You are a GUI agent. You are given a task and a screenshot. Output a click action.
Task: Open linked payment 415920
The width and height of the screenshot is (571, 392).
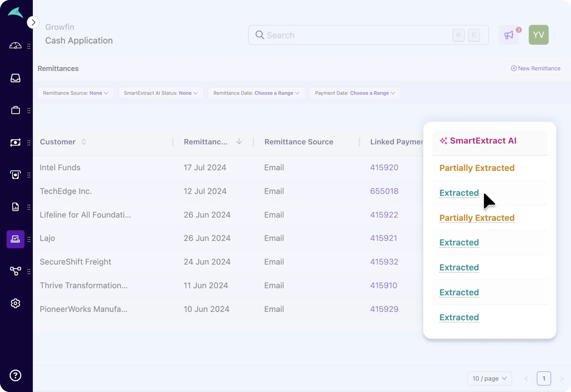click(x=384, y=167)
